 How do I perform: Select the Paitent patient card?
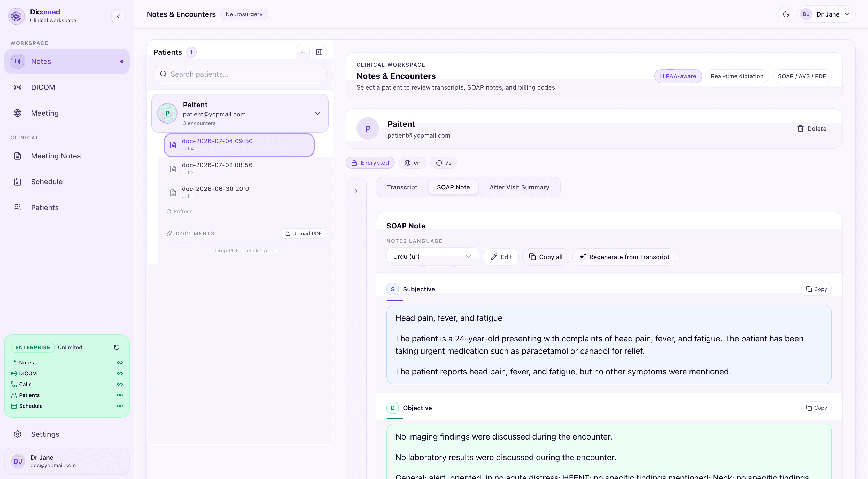[x=240, y=114]
